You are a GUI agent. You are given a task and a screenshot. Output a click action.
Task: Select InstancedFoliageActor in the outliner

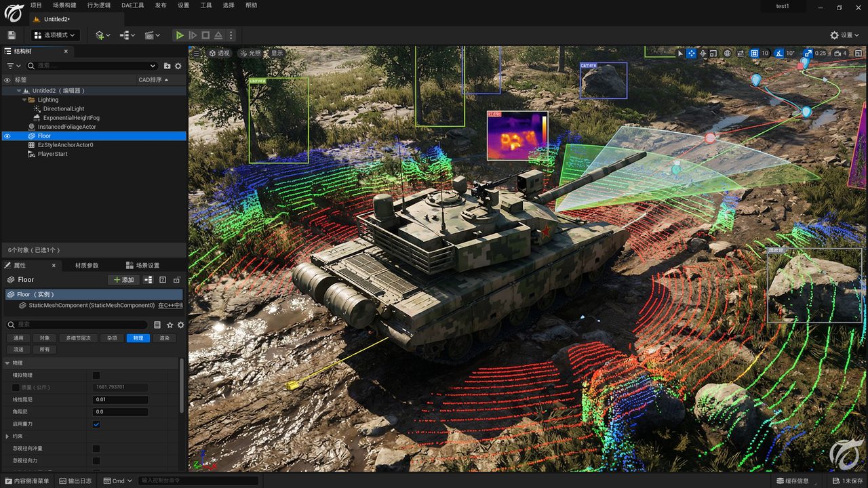click(67, 127)
